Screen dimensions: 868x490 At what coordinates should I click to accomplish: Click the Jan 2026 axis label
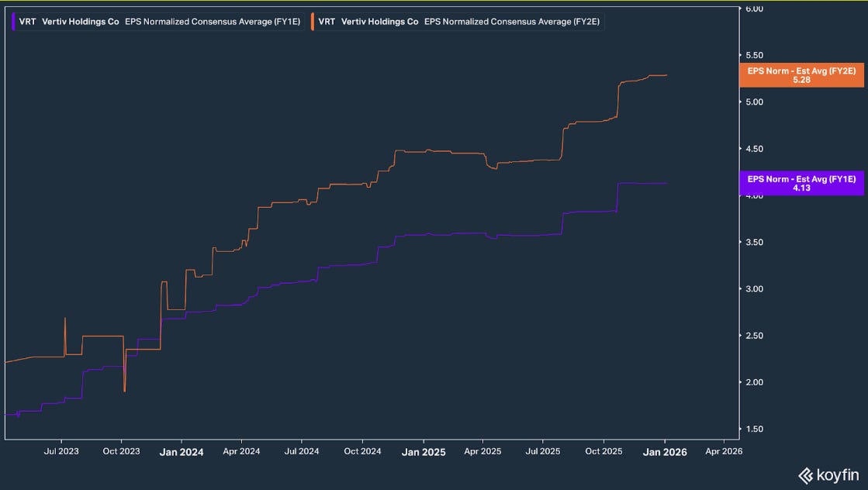[x=665, y=452]
